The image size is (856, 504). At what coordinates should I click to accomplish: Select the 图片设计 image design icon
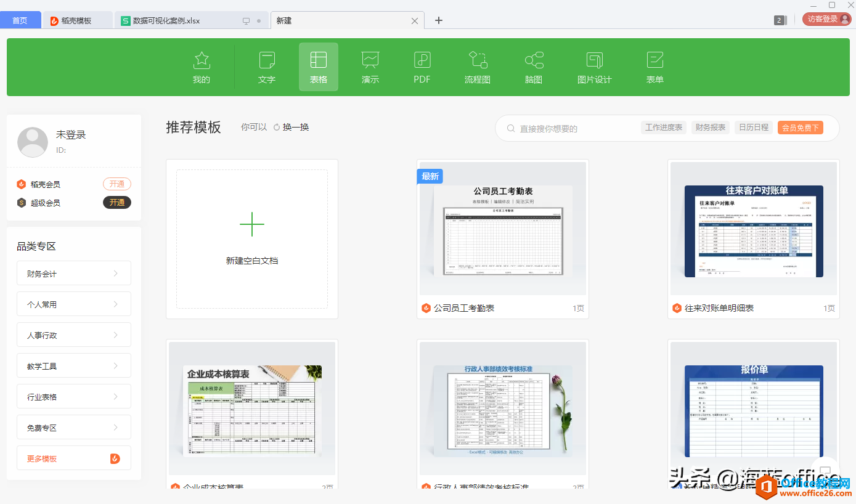click(x=595, y=60)
